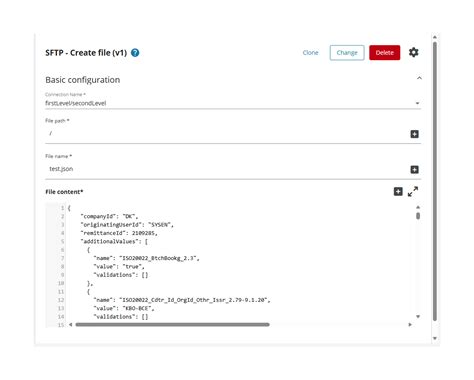Click the File path input field
Screen dimensions: 474x380
227,134
